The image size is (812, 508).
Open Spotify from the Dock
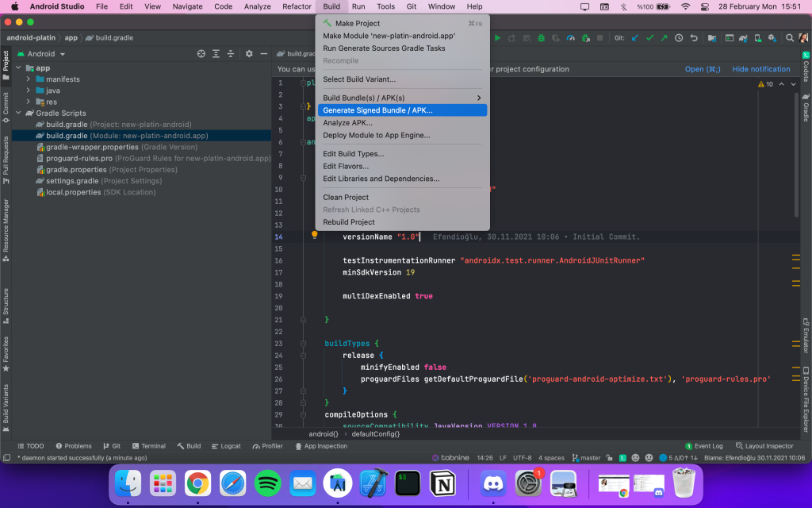[267, 483]
